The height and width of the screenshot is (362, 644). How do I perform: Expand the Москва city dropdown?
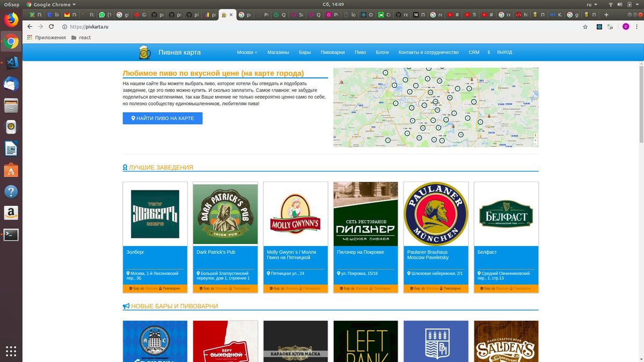pyautogui.click(x=247, y=52)
